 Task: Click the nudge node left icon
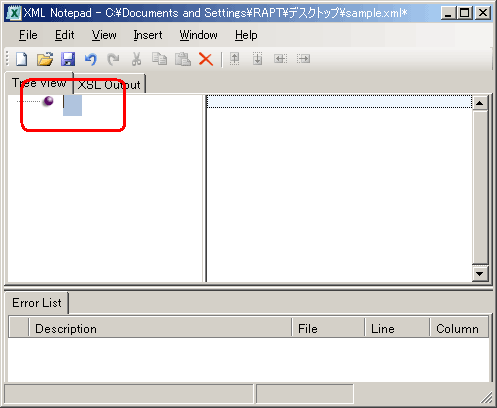pos(280,59)
